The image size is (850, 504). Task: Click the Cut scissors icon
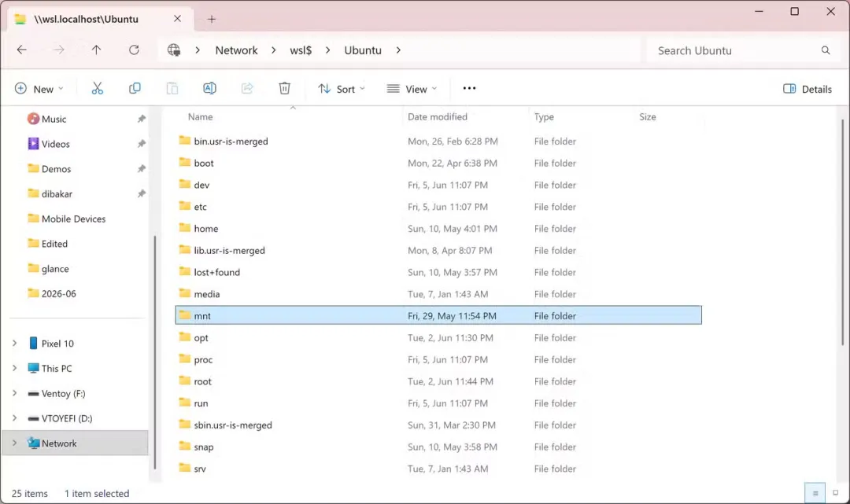(x=97, y=88)
